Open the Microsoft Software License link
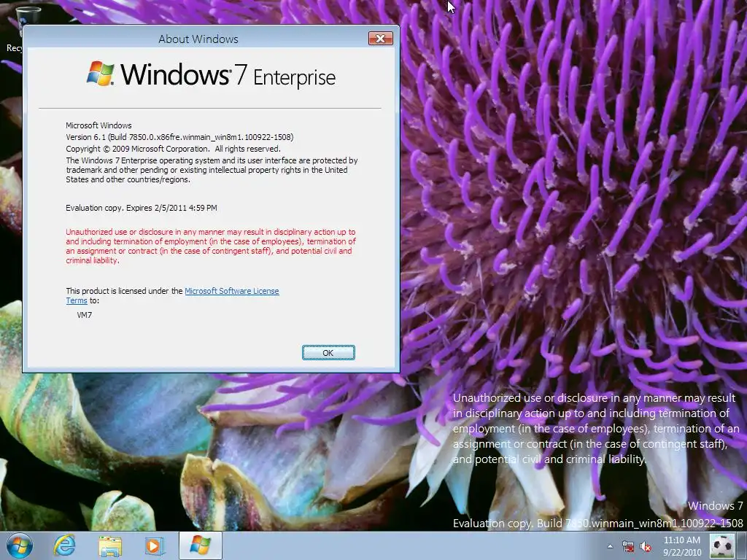747x560 pixels. pyautogui.click(x=231, y=291)
